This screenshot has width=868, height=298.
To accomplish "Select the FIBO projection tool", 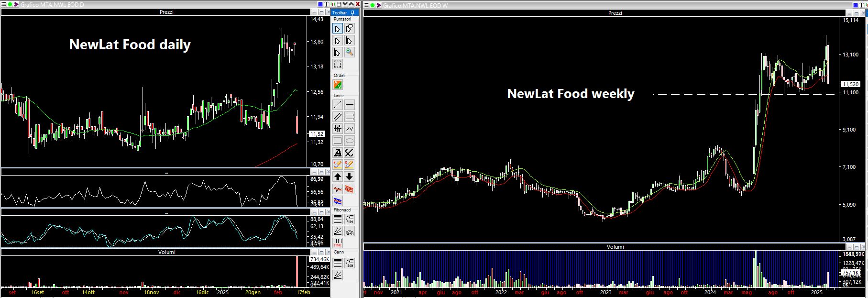I will coord(350,220).
